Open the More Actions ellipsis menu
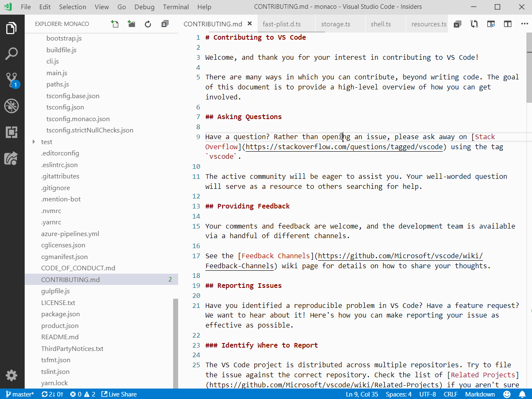 [524, 24]
